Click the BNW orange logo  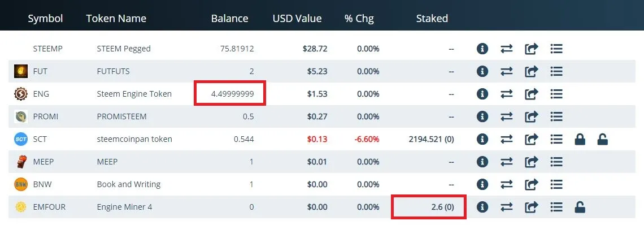coord(20,184)
